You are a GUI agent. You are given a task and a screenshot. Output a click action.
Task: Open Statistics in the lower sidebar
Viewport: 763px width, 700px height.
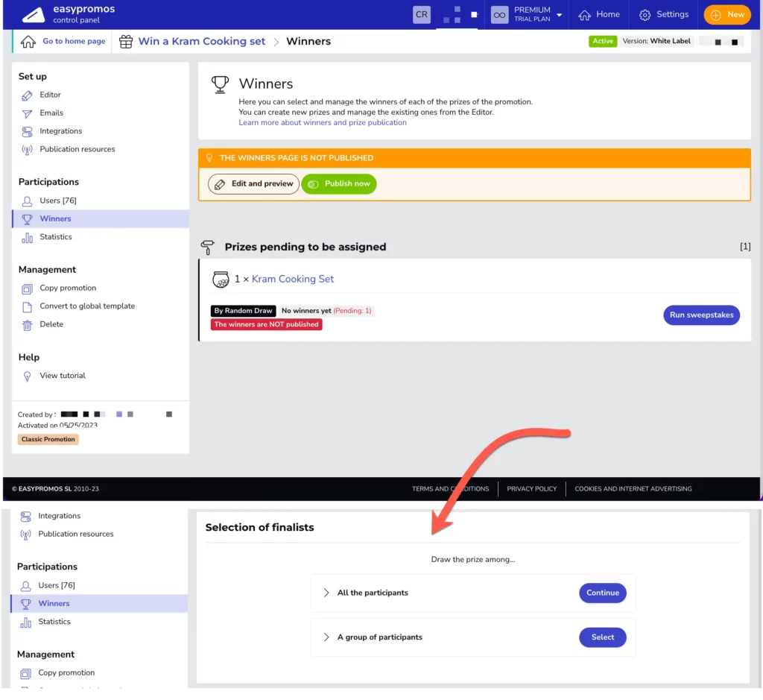(x=54, y=621)
